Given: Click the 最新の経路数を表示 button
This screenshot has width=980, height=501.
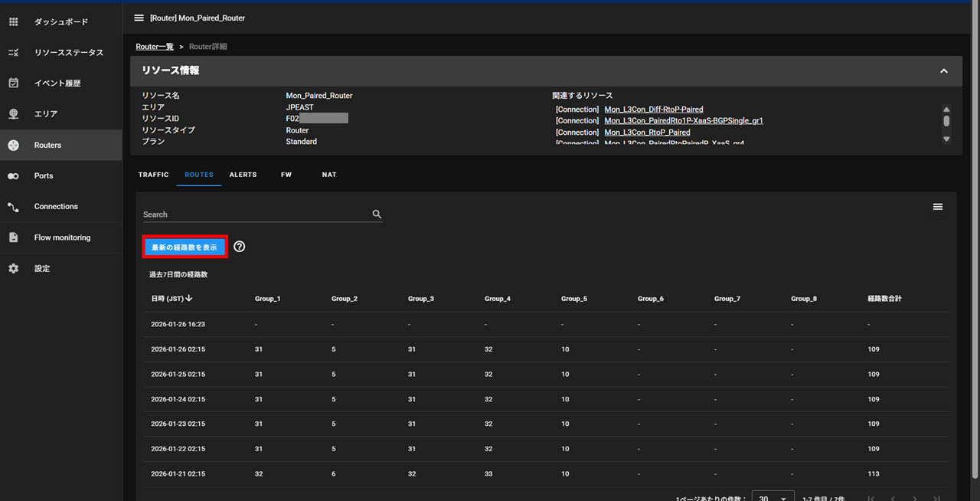Looking at the screenshot, I should click(185, 247).
